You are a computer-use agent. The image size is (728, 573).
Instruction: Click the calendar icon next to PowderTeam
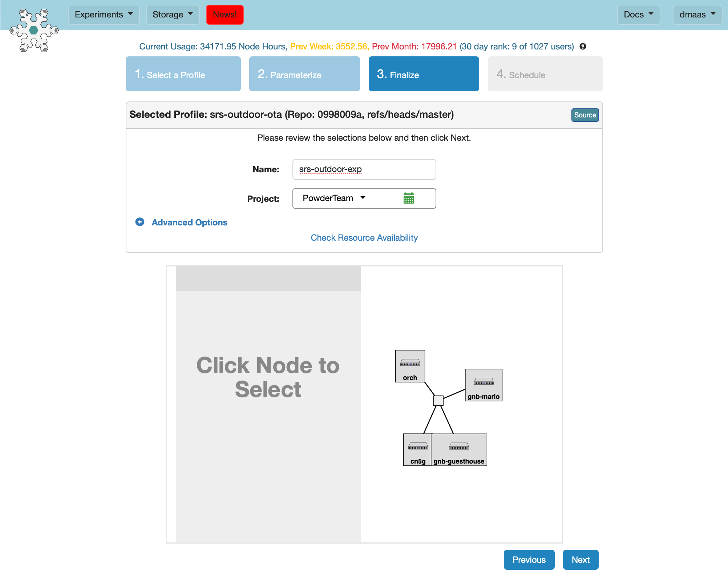click(x=409, y=198)
